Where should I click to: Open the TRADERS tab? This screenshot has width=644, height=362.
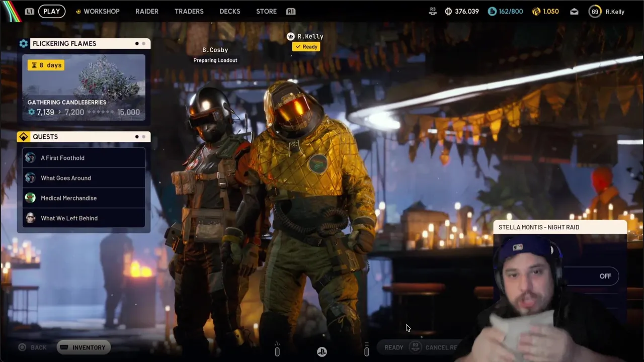189,11
